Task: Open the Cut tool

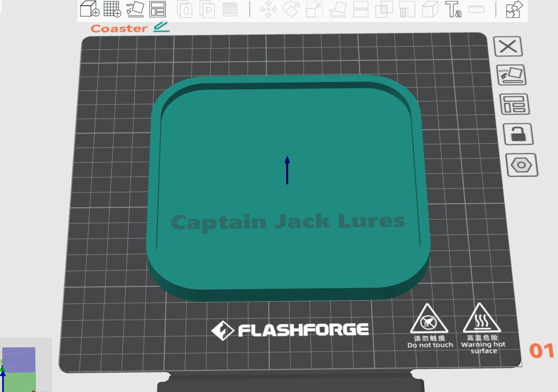Action: [361, 9]
